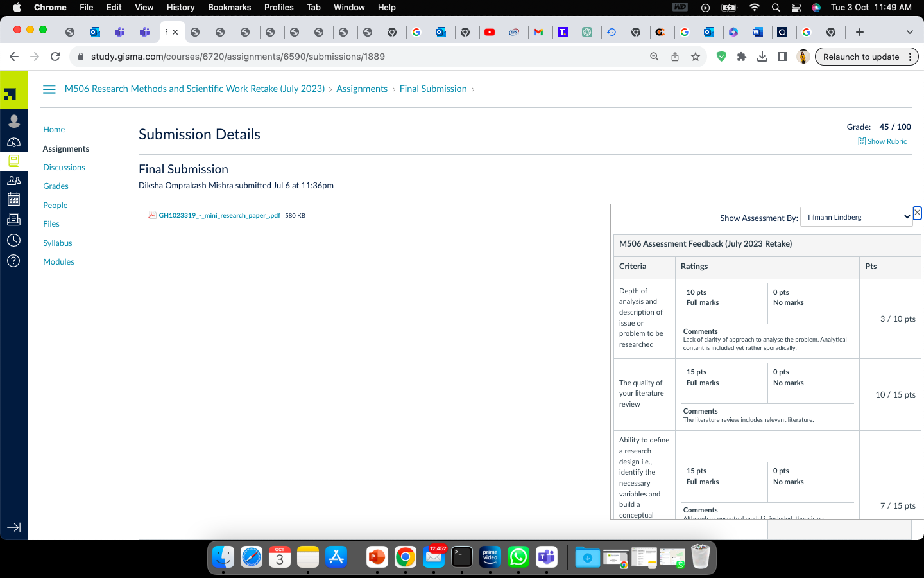Toggle Chrome side panel icon
This screenshot has width=924, height=578.
pos(783,57)
